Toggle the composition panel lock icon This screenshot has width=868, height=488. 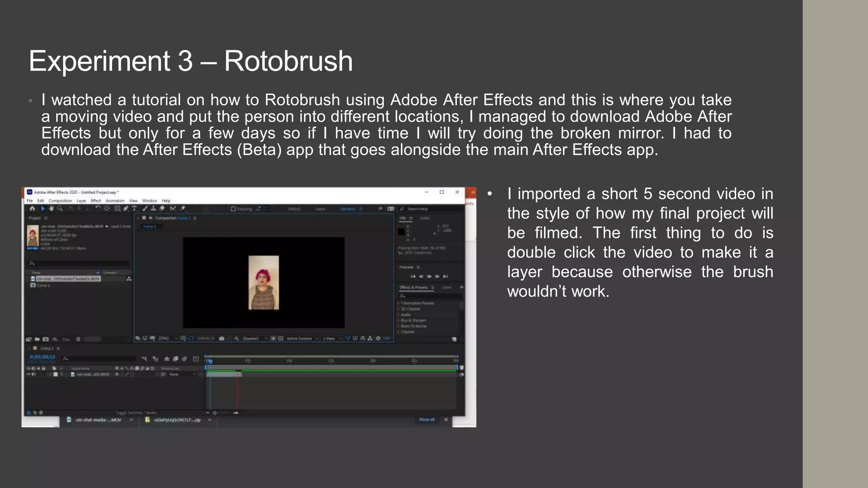[x=150, y=218]
